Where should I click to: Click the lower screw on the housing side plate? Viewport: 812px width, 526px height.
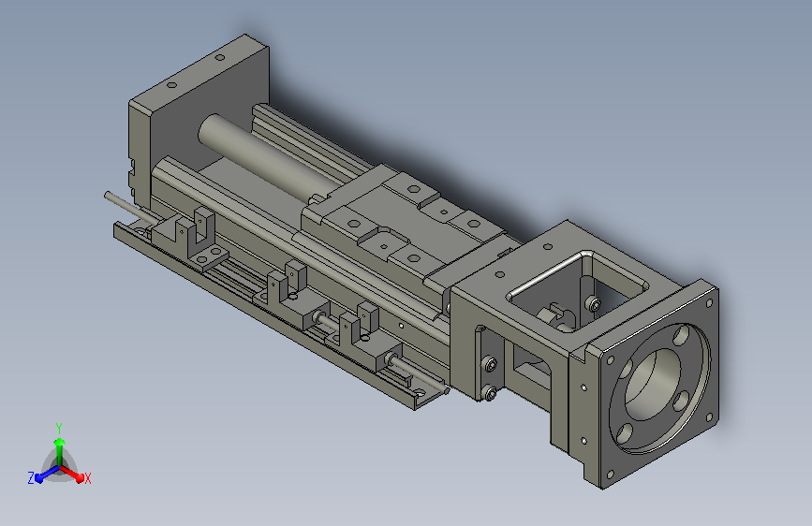(x=490, y=395)
